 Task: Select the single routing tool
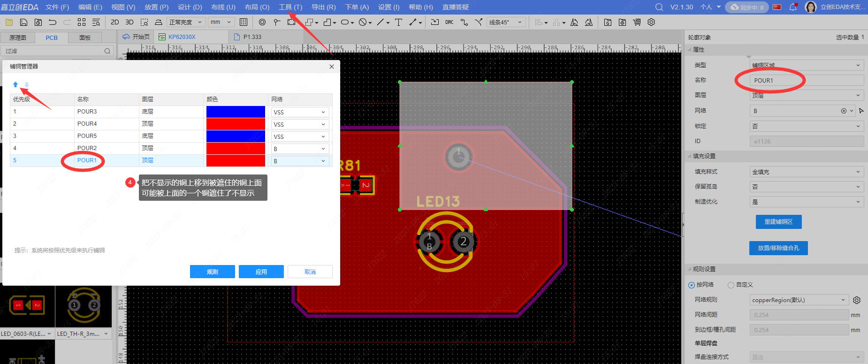464,22
